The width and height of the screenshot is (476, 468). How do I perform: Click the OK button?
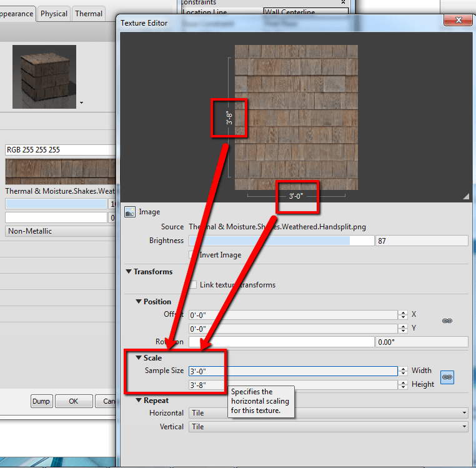point(74,401)
